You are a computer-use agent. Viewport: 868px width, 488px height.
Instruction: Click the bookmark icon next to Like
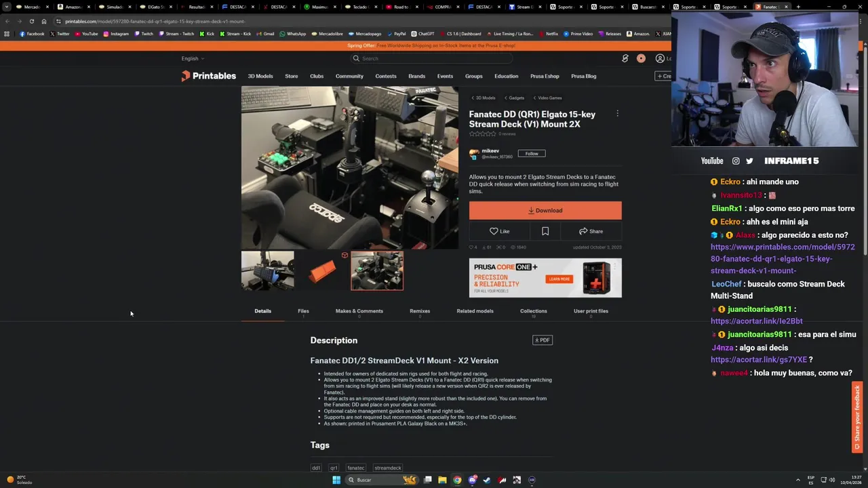tap(545, 231)
